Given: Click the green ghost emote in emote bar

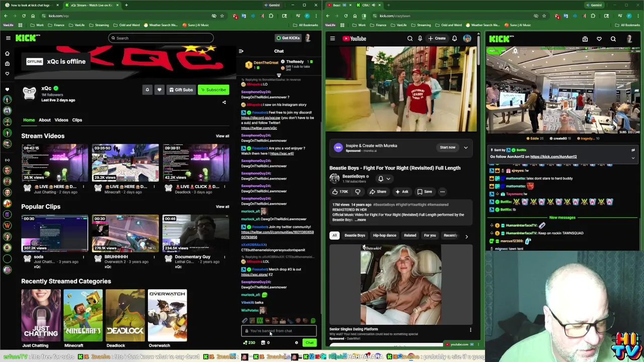Looking at the screenshot, I should (x=313, y=321).
